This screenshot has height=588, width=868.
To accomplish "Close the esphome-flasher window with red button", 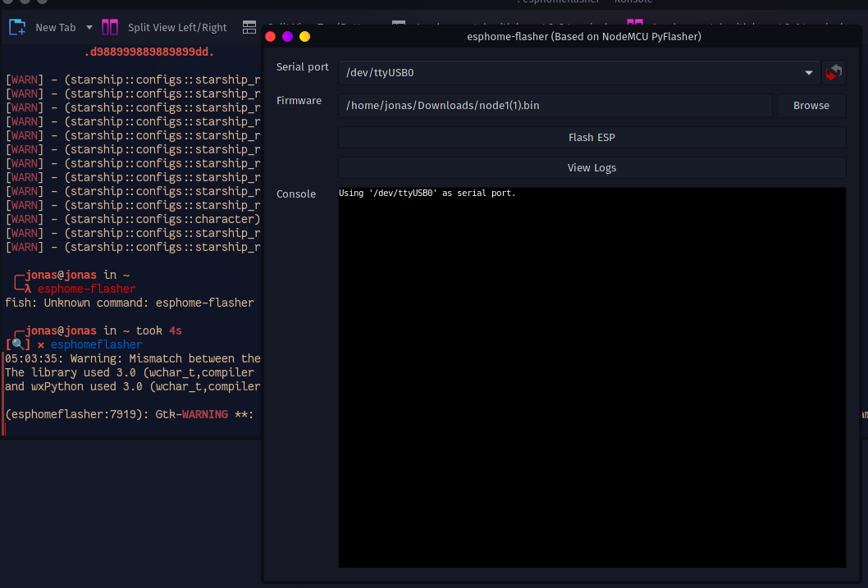I will coord(271,36).
